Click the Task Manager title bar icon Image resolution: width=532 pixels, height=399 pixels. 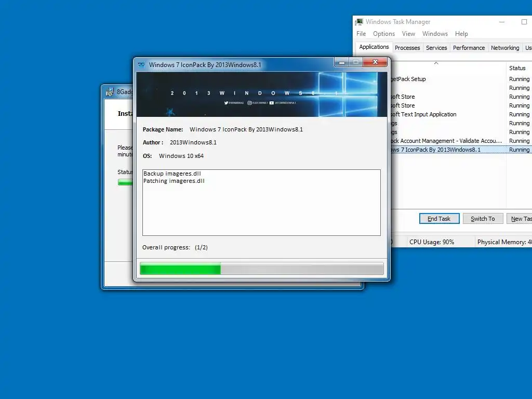tap(359, 22)
